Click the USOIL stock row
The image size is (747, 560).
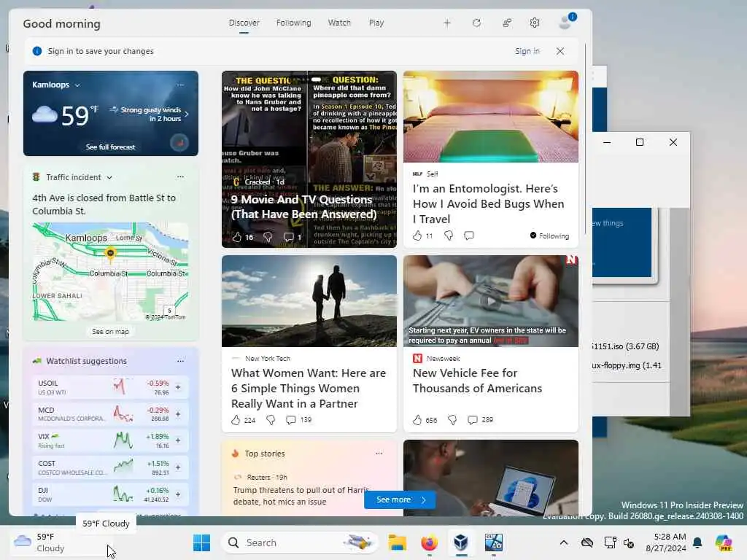point(111,387)
